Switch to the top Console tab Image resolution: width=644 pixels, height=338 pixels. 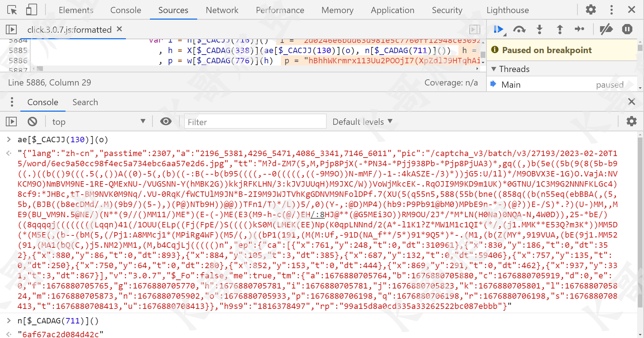point(126,10)
